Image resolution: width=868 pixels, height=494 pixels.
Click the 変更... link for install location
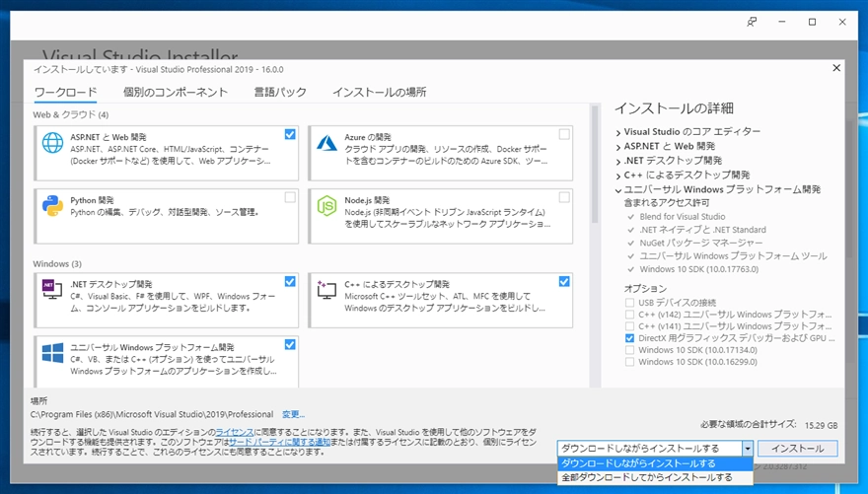(x=293, y=414)
